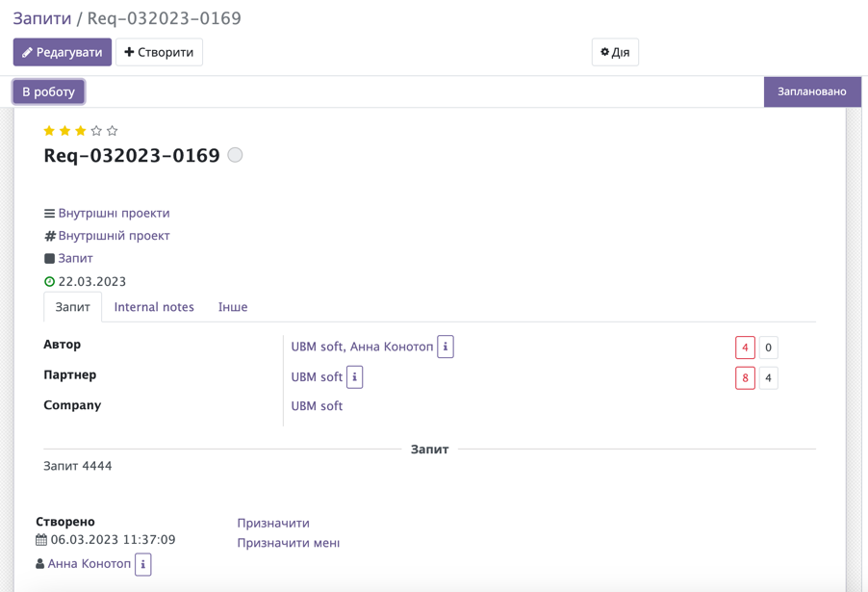Click the Редагувати button

coord(62,52)
